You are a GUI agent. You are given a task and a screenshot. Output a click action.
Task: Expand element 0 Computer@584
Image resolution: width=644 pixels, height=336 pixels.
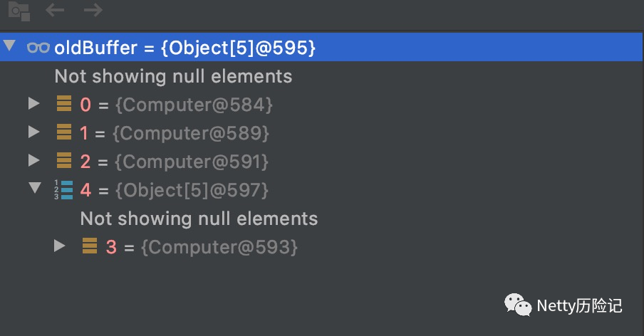(x=33, y=104)
